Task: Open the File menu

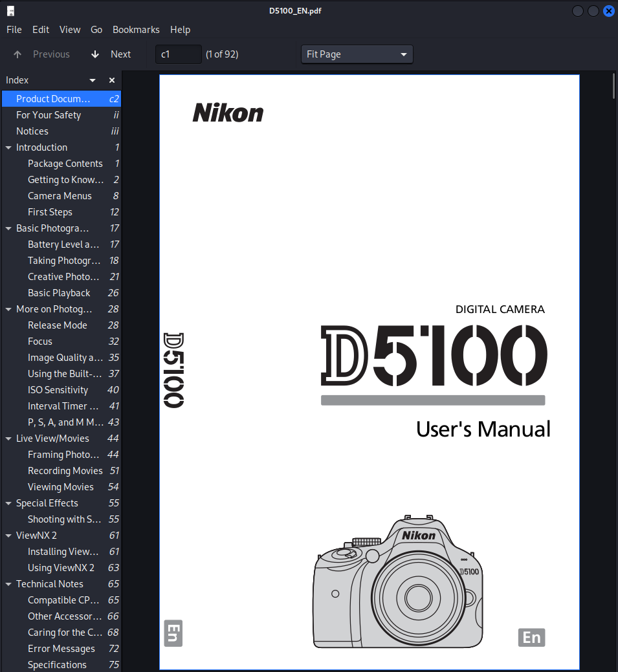Action: (x=14, y=30)
